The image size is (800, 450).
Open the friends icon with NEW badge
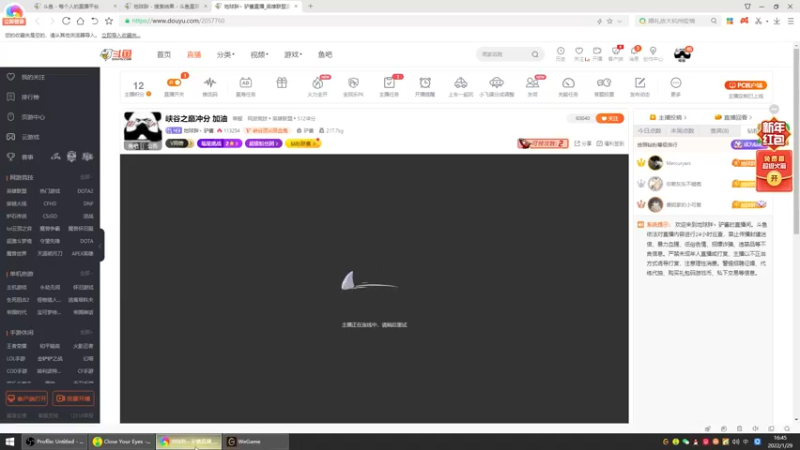532,83
